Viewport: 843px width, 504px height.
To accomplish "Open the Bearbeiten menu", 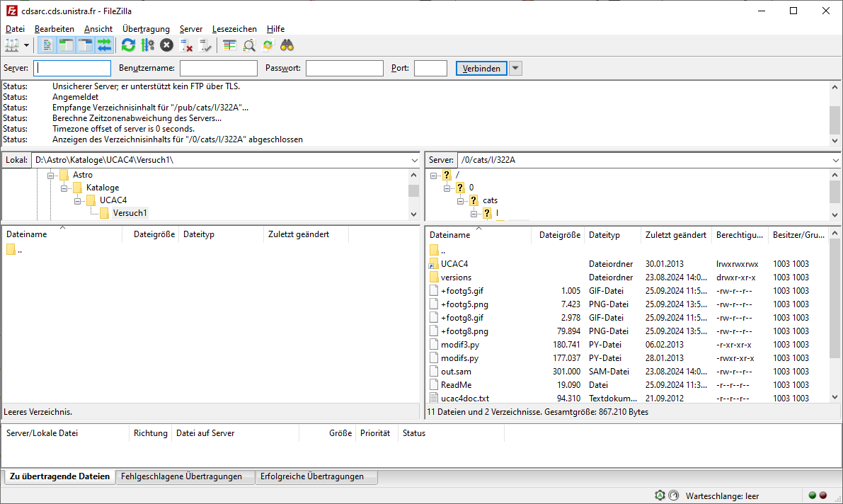I will tap(55, 29).
